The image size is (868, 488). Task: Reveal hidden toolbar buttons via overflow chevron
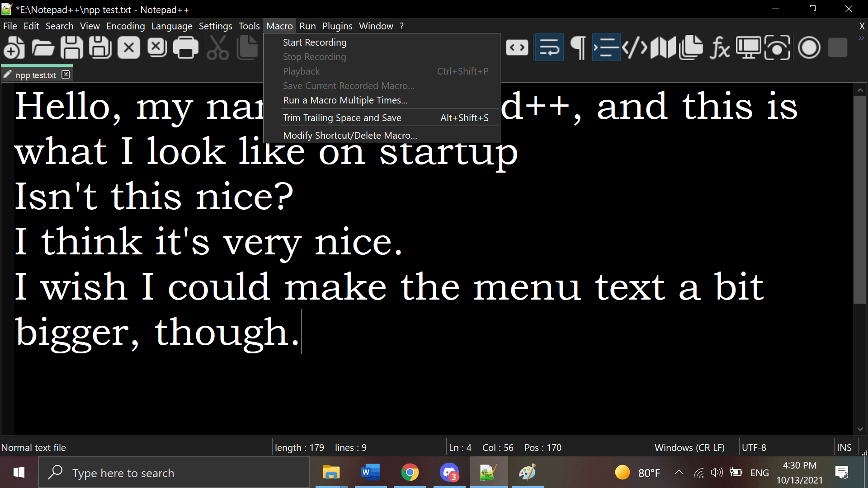click(860, 38)
